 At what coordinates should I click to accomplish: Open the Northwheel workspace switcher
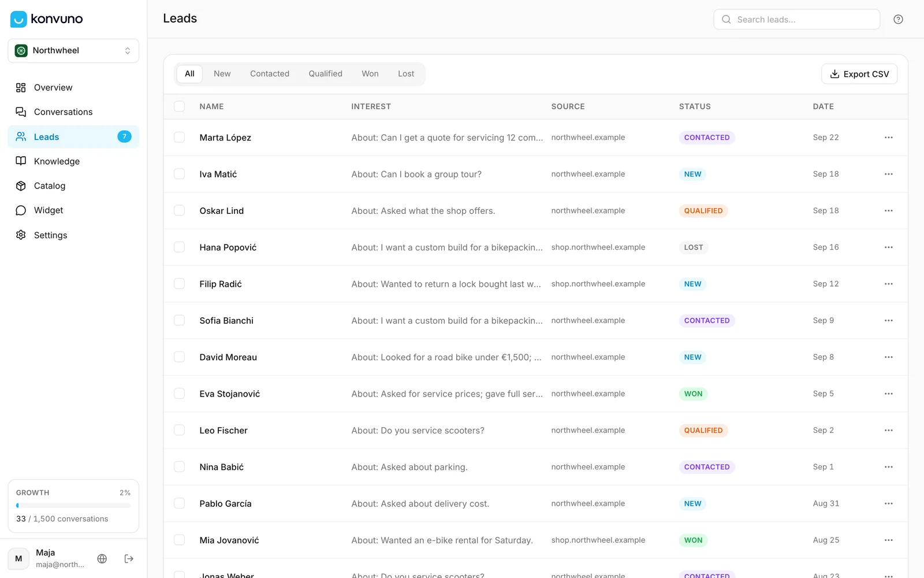coord(73,51)
